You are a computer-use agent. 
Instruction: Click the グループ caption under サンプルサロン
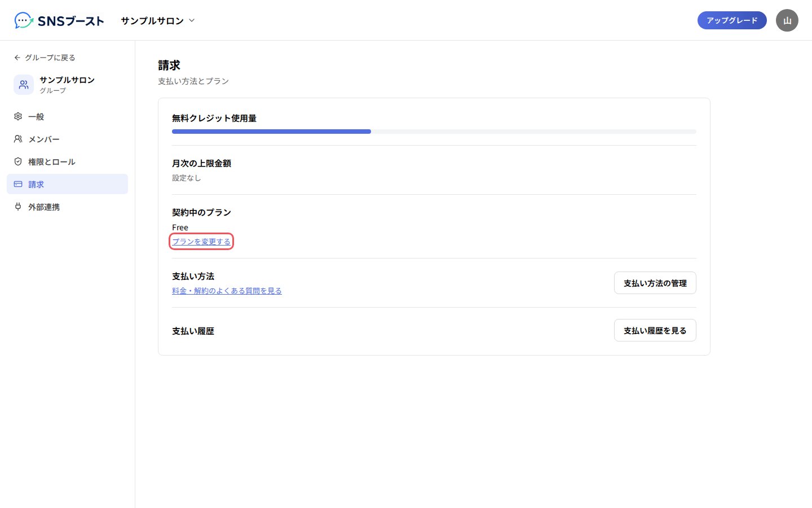[52, 90]
